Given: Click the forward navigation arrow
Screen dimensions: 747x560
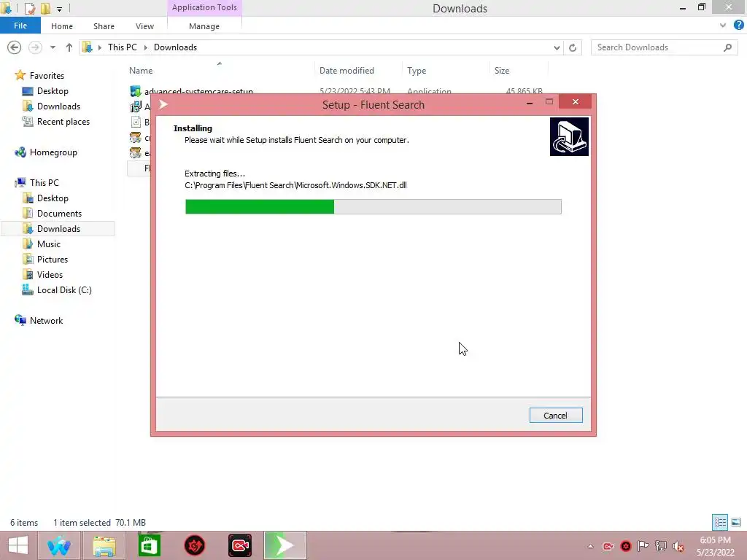Looking at the screenshot, I should pos(35,47).
